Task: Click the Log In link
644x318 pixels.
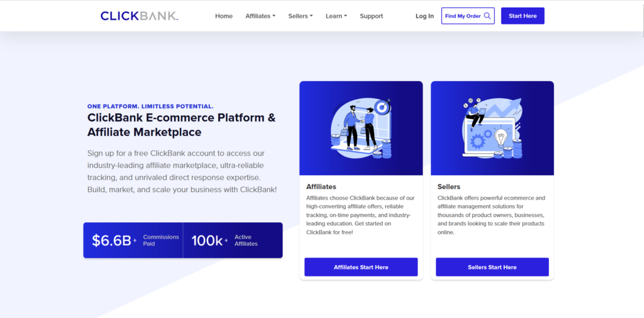Action: click(x=425, y=16)
